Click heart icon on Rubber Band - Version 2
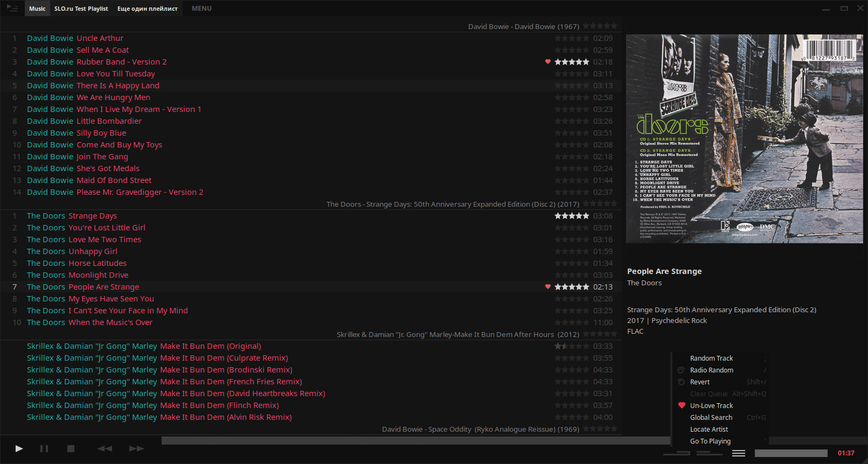The height and width of the screenshot is (464, 868). point(548,62)
